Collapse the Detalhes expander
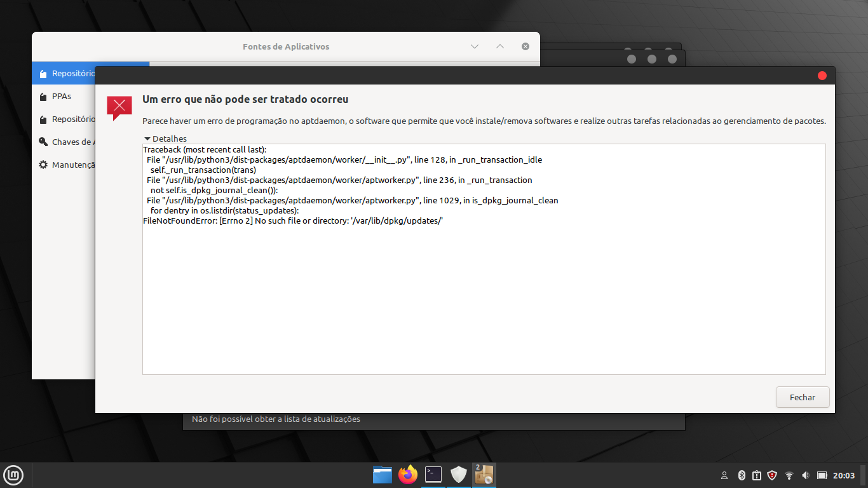868x488 pixels. point(165,139)
